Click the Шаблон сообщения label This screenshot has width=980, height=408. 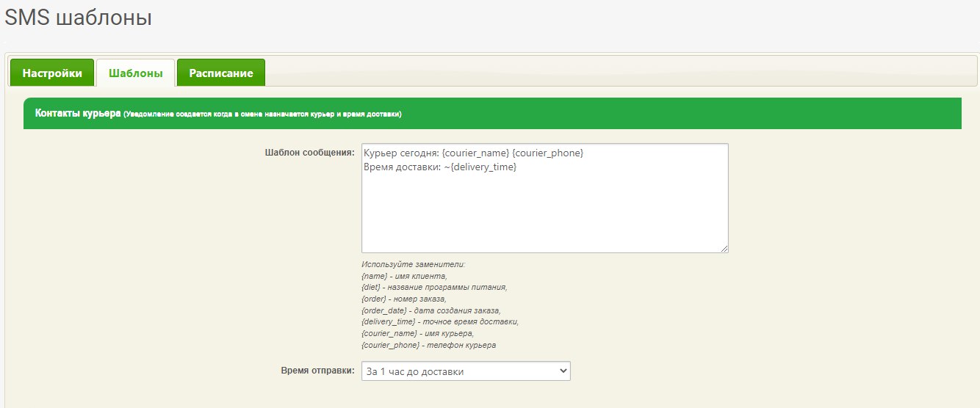[x=309, y=153]
